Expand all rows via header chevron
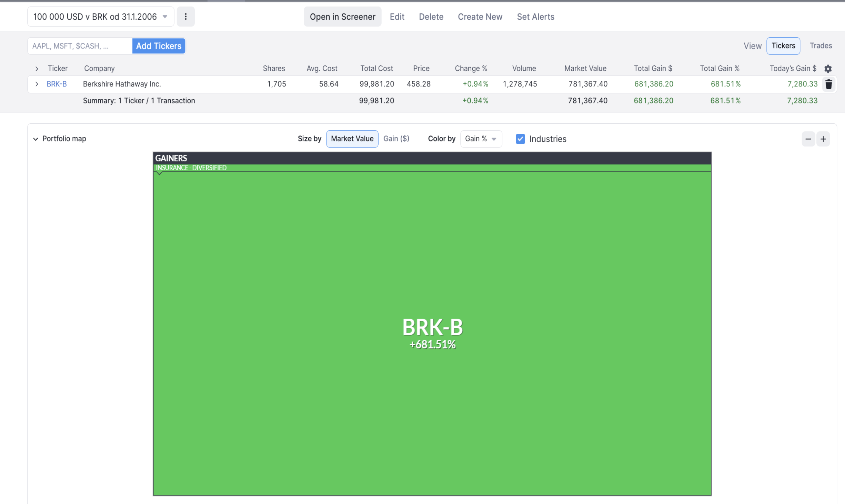Screen dimensions: 845x504 click(x=37, y=69)
